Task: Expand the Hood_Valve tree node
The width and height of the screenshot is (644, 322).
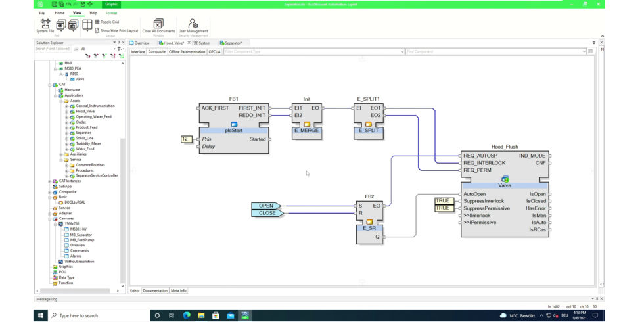Action: click(66, 111)
